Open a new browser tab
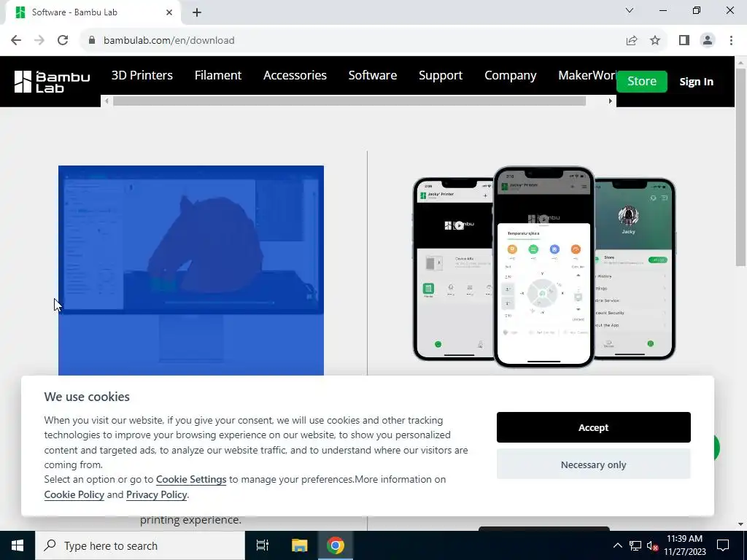The image size is (747, 560). point(197,12)
